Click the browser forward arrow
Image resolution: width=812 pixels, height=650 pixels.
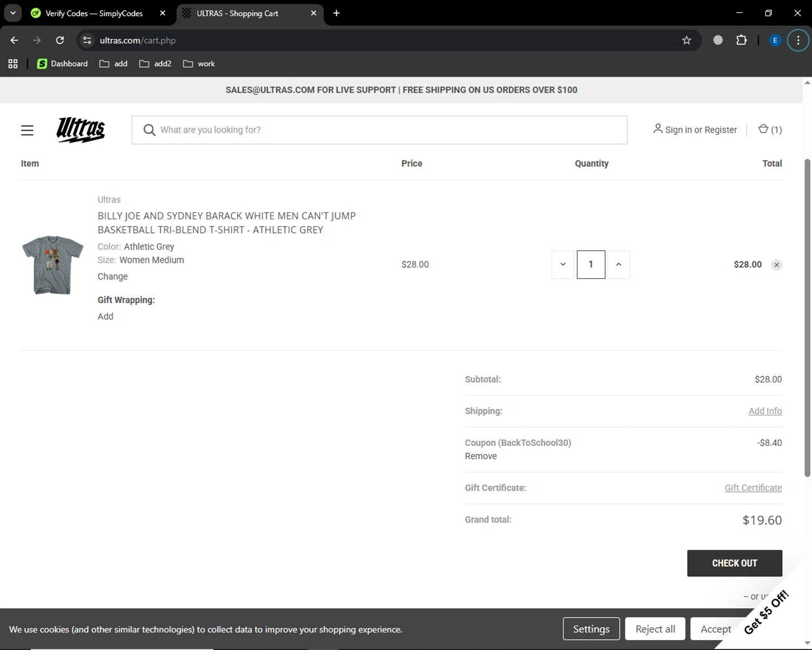tap(37, 40)
